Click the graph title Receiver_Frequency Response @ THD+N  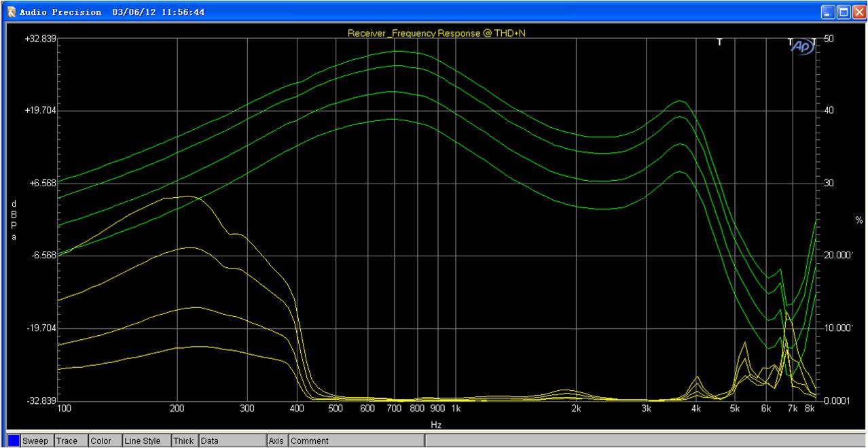pos(436,33)
